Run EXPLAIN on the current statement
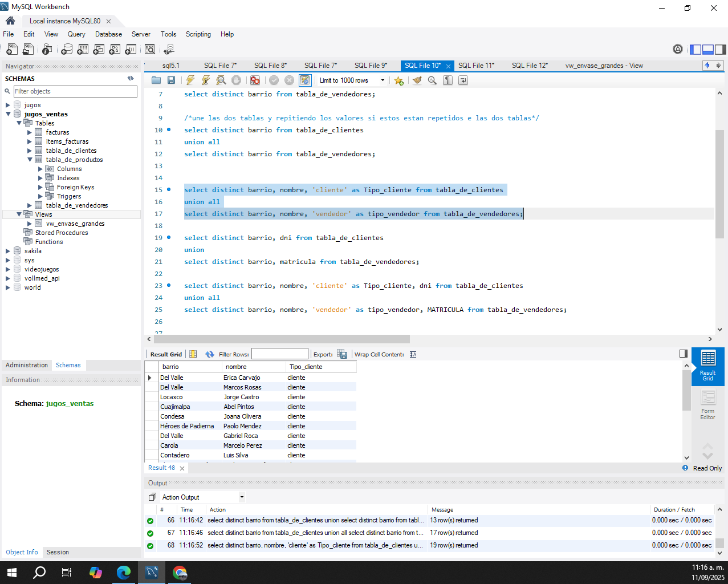Image resolution: width=728 pixels, height=584 pixels. [221, 80]
